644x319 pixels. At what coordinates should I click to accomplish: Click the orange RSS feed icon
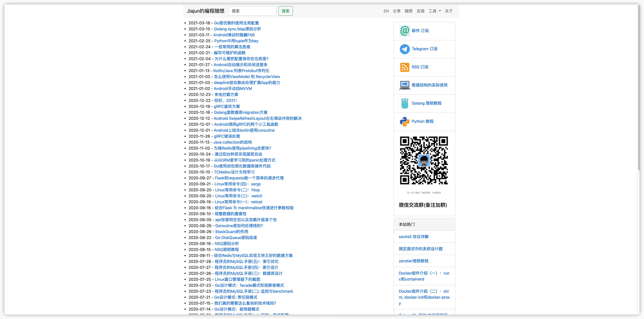click(x=405, y=67)
